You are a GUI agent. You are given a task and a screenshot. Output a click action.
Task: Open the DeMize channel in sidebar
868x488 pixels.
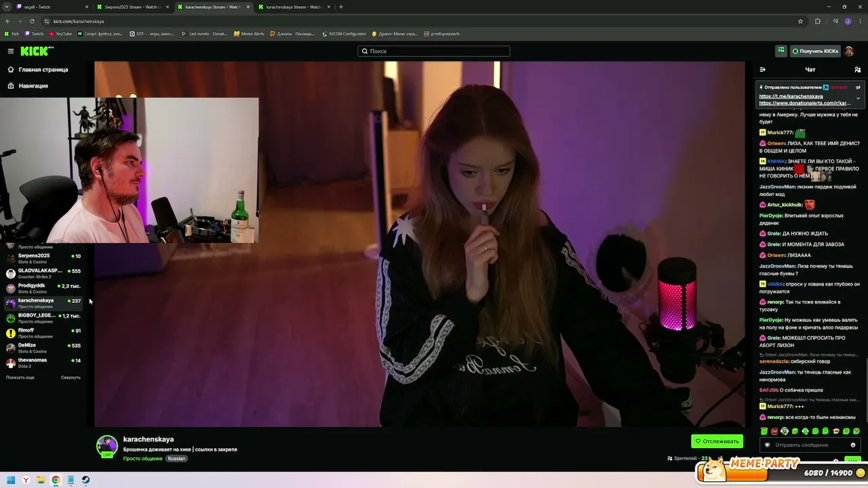click(43, 348)
